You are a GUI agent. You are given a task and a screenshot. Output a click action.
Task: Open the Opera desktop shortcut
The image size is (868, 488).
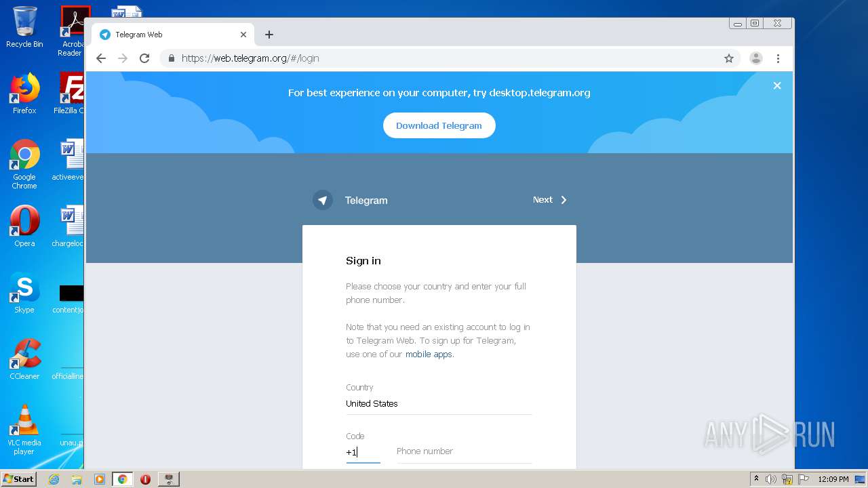point(24,226)
